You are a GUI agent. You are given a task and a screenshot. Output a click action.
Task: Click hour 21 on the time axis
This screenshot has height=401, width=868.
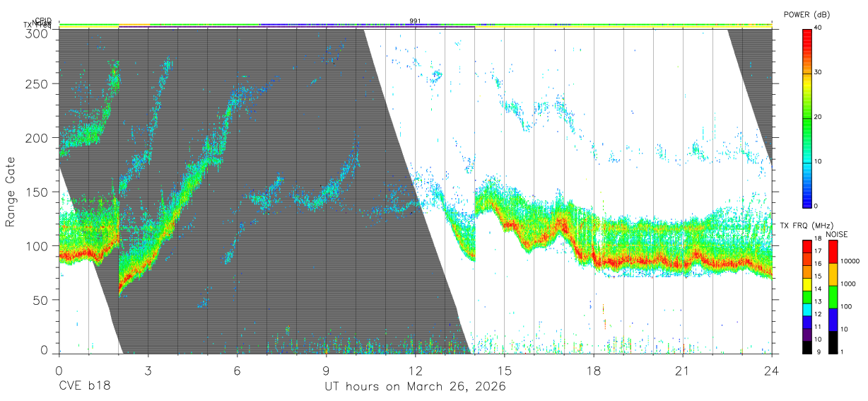(x=683, y=370)
